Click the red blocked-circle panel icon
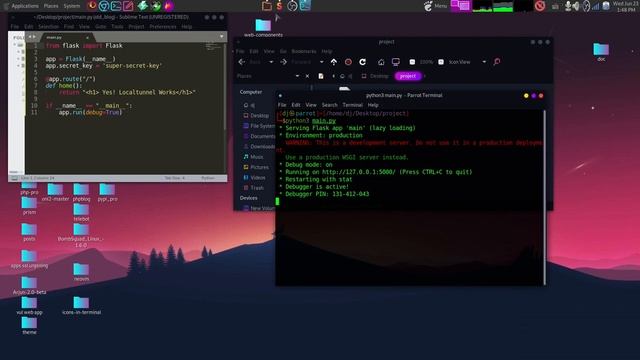Screen dimensions: 640x360 (540, 6)
